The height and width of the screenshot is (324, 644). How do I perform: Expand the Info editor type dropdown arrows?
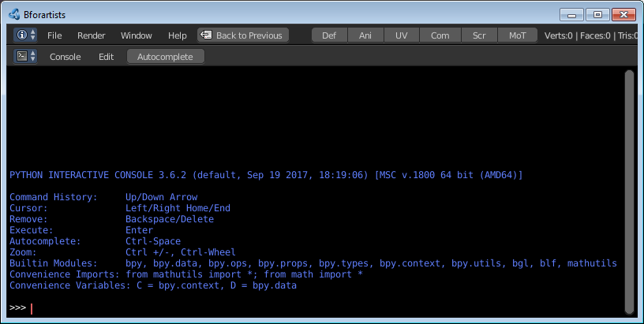(x=33, y=35)
